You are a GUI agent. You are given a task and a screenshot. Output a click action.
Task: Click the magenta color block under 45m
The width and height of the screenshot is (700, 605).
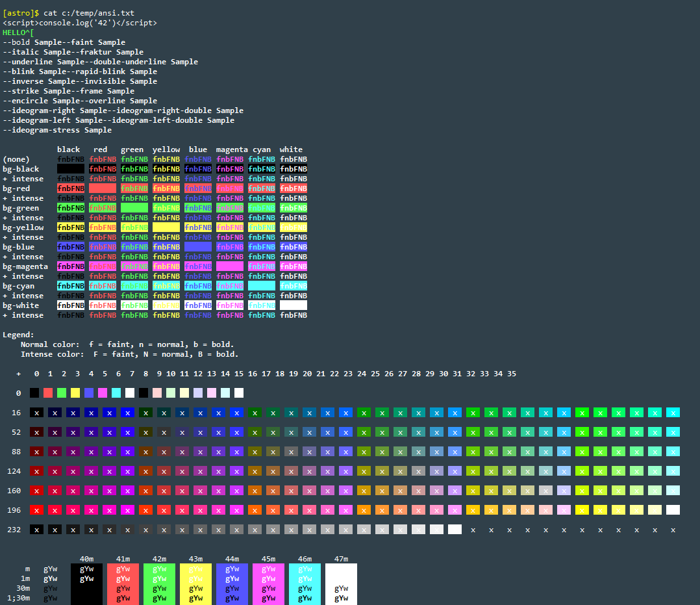point(268,584)
